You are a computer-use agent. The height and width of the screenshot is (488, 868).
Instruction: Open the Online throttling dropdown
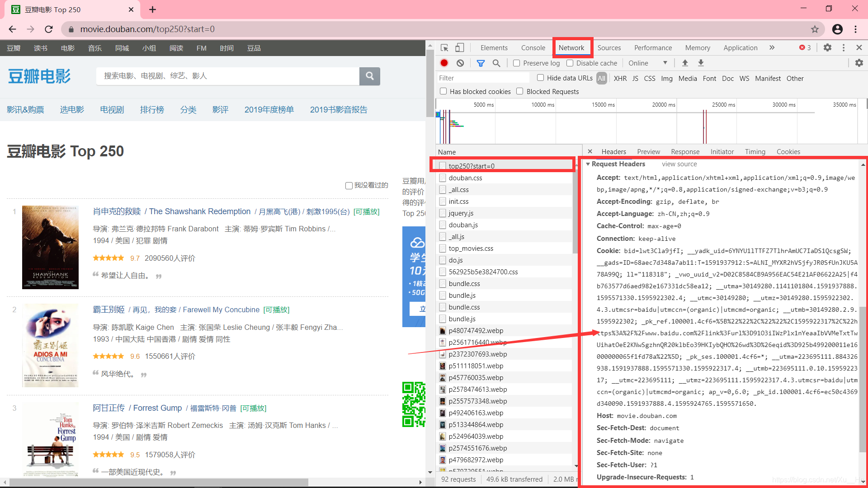pos(647,63)
